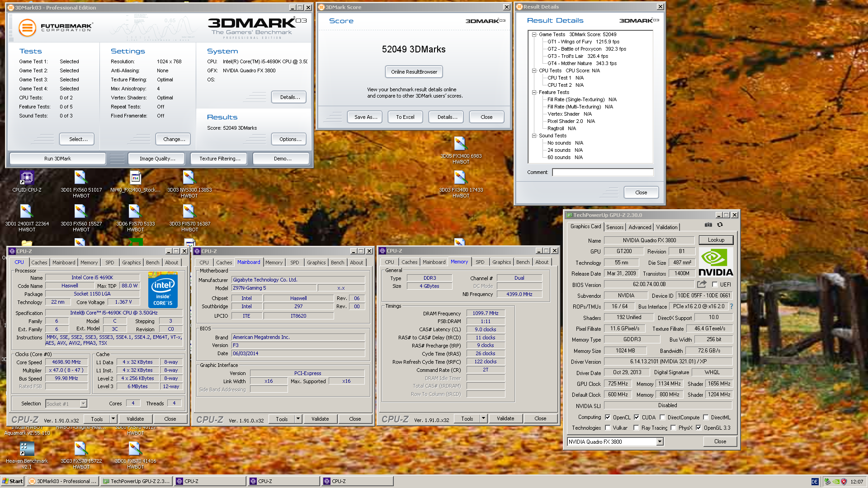
Task: Click the GT1 - Wings of Fury result
Action: [583, 42]
